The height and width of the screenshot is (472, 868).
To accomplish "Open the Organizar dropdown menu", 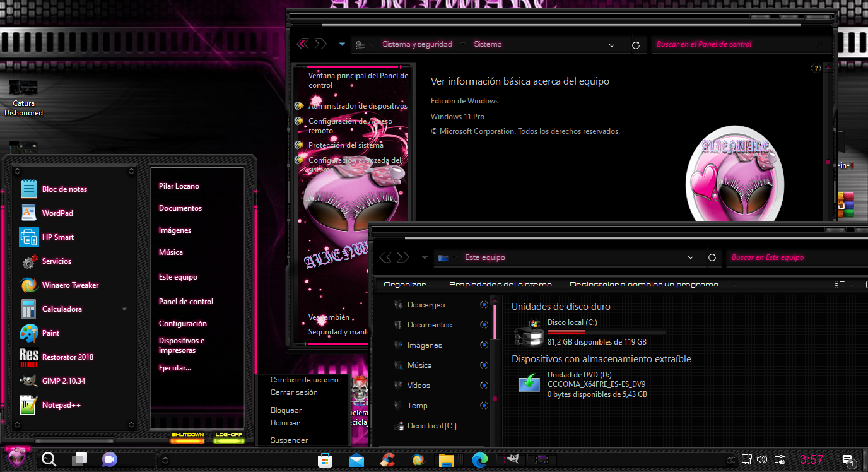I will click(407, 284).
